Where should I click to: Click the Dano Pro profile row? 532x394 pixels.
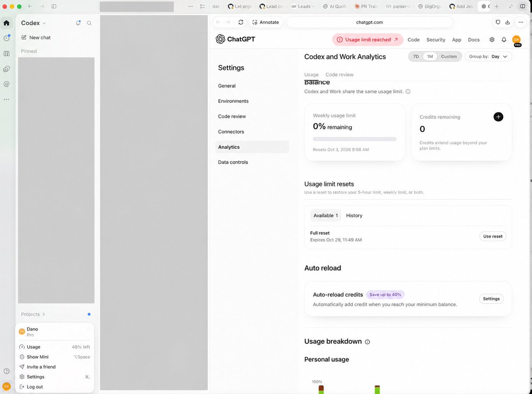[55, 332]
